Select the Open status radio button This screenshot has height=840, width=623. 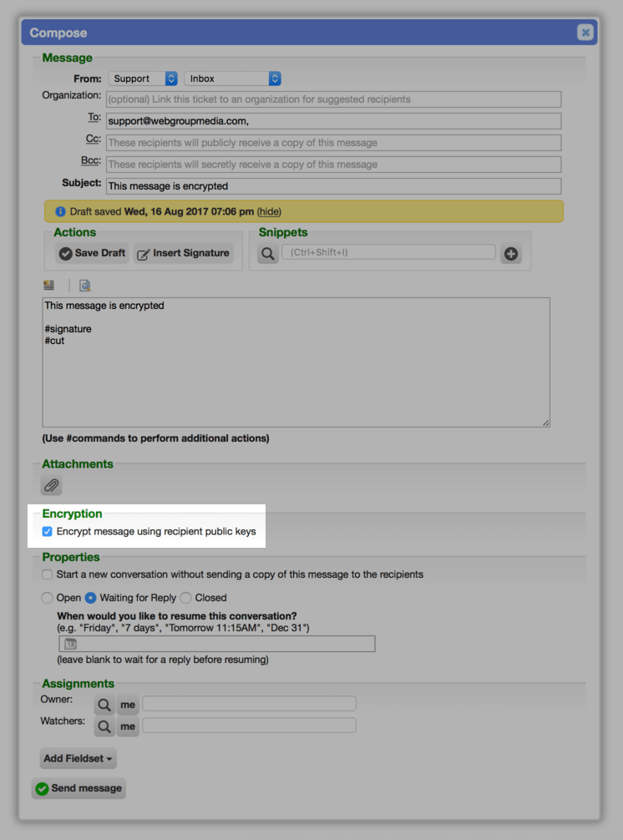(47, 598)
